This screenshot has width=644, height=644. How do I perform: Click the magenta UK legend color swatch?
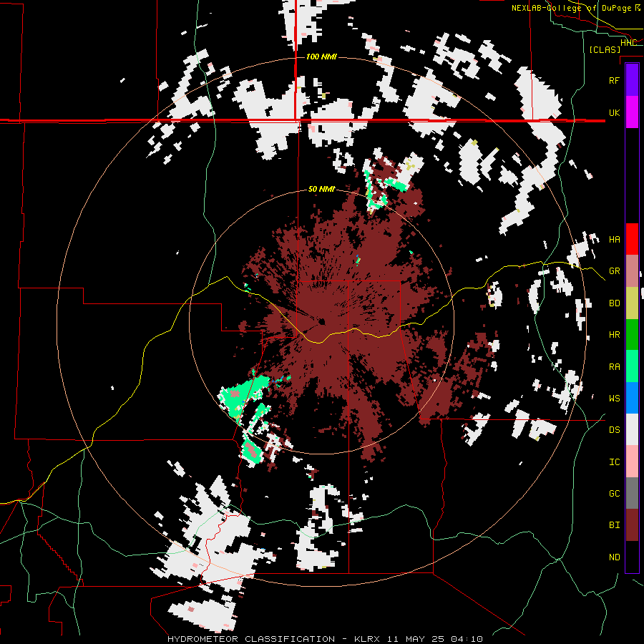pos(632,112)
